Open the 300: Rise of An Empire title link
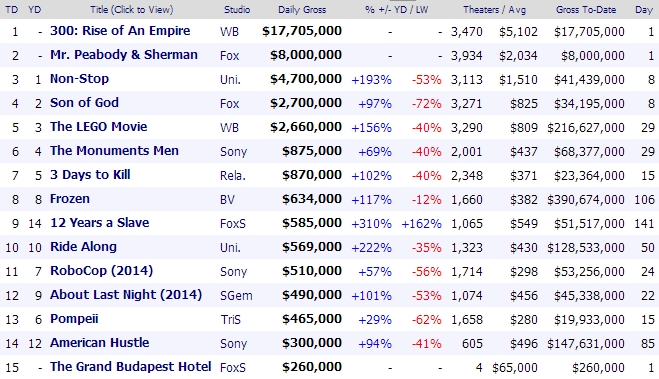This screenshot has width=659, height=379. click(x=120, y=31)
